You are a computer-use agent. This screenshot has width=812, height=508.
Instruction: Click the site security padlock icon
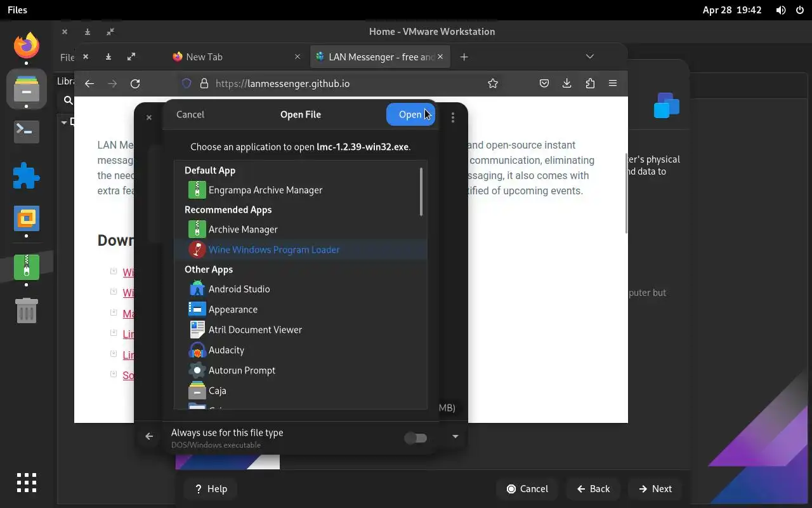click(x=204, y=83)
